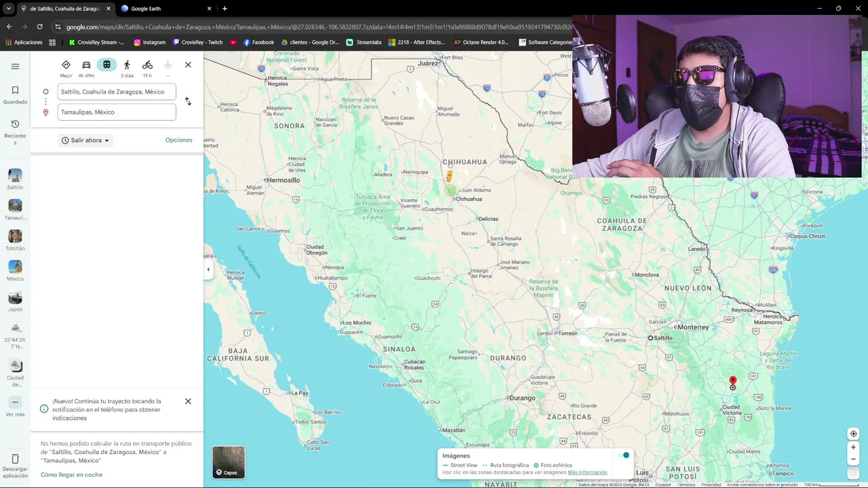Edit origin field Saltillo, Coahuila de Zaragoza
The image size is (868, 488).
(x=116, y=91)
